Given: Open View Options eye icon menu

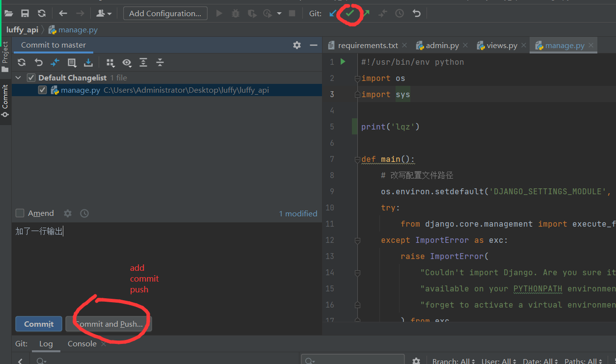Looking at the screenshot, I should [127, 62].
